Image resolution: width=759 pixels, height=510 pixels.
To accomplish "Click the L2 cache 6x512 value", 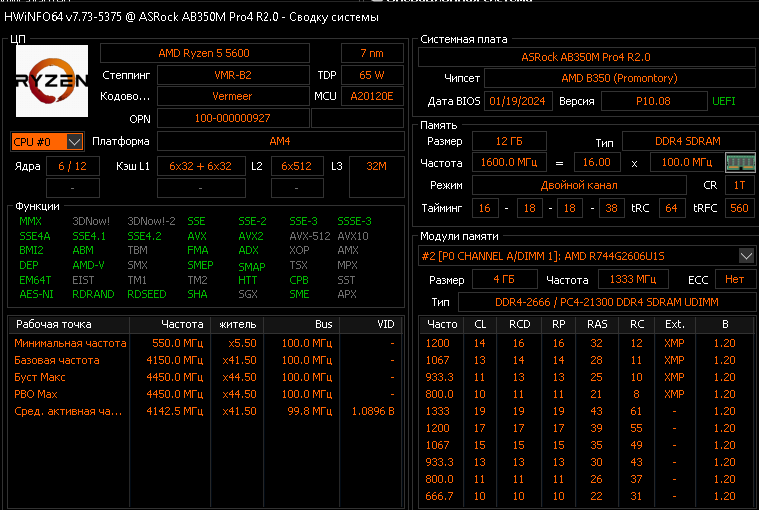I will 297,166.
